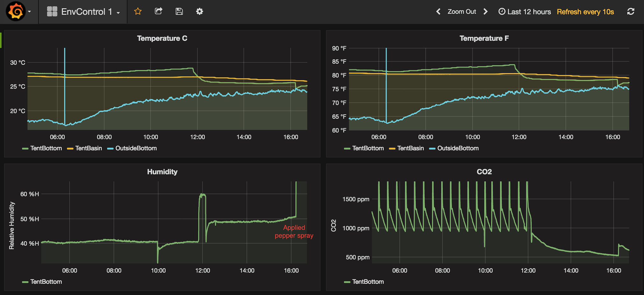Screen dimensions: 644x295
Task: Toggle the OutsideBottom series in the Temperature F legend
Action: tap(458, 148)
